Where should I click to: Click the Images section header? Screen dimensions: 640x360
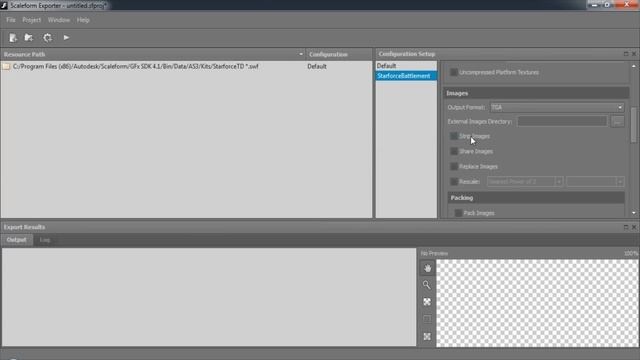pyautogui.click(x=536, y=93)
